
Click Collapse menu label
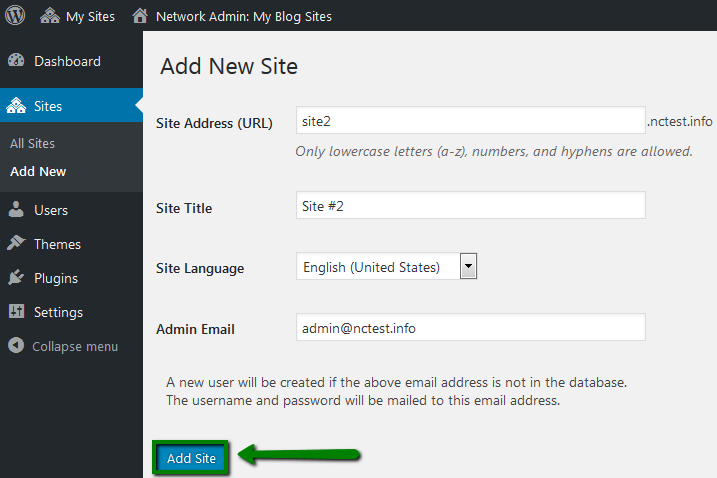[75, 347]
